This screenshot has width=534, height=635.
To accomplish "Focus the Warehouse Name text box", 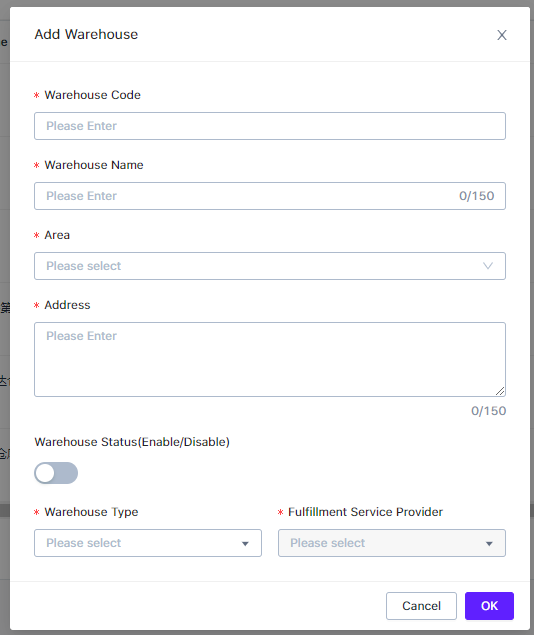I will coord(270,196).
